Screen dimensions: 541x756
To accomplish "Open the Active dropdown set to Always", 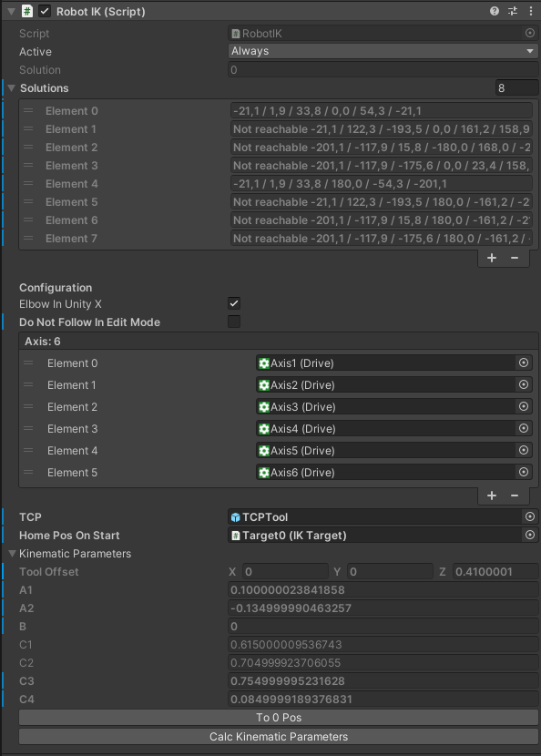I will pyautogui.click(x=383, y=51).
